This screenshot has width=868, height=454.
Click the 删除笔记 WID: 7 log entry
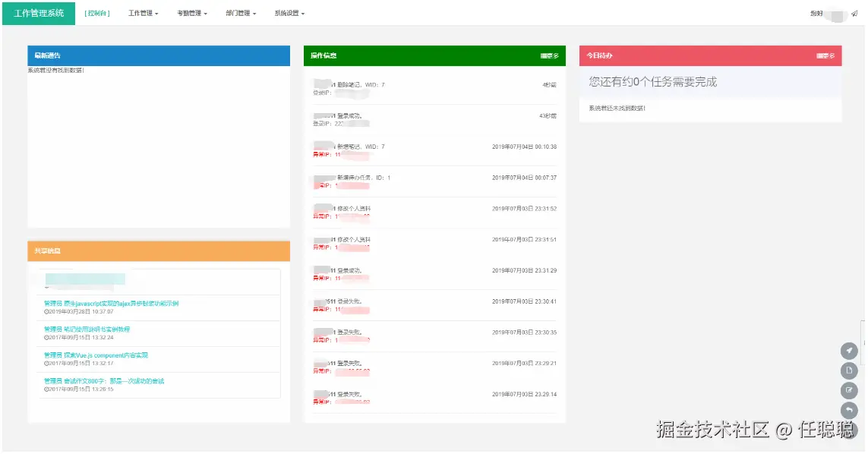434,89
